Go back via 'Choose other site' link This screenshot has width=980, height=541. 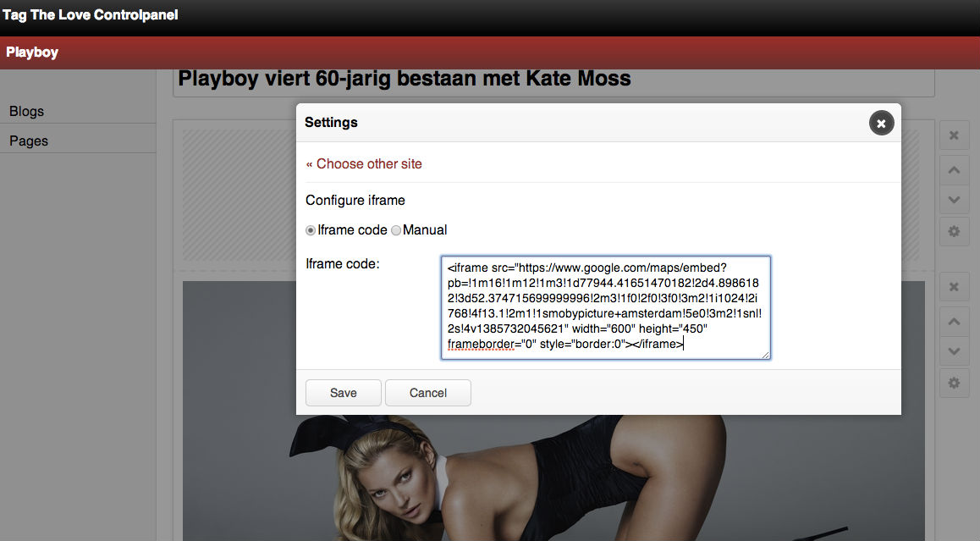click(364, 163)
